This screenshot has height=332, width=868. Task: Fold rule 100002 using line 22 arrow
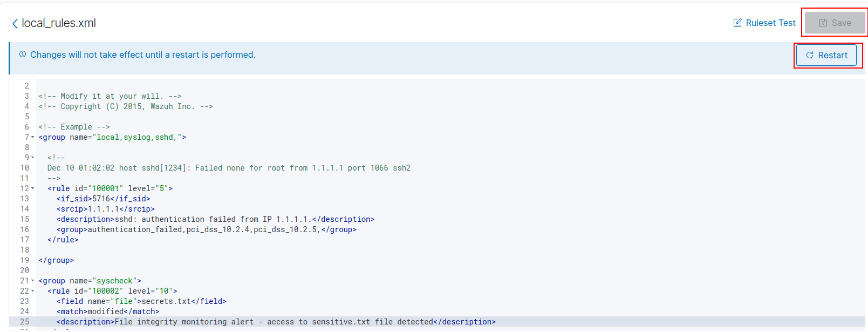coord(33,291)
